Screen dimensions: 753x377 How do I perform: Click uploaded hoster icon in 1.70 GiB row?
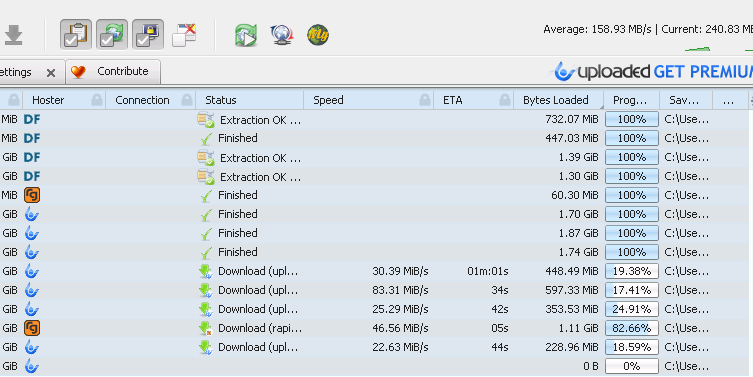pos(32,214)
